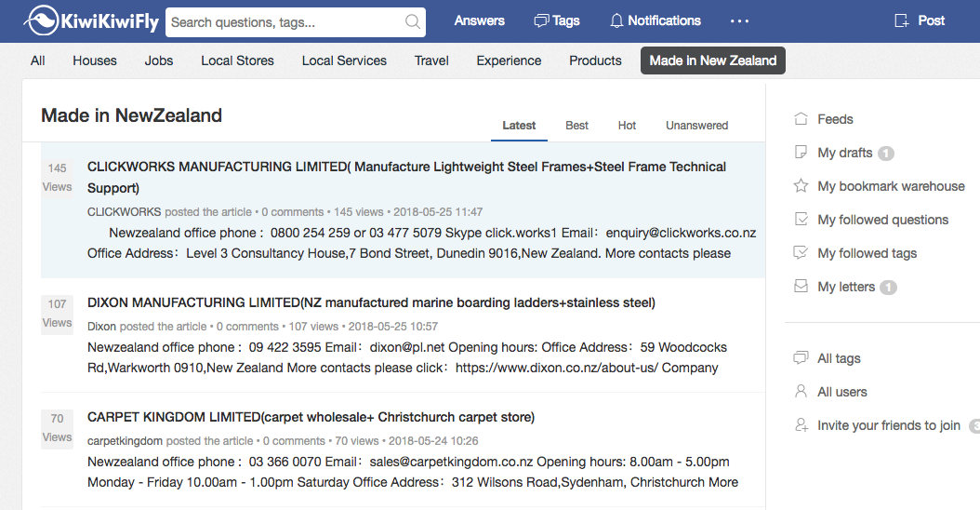Focus the Search questions, tags field
This screenshot has width=980, height=510.
click(x=296, y=22)
